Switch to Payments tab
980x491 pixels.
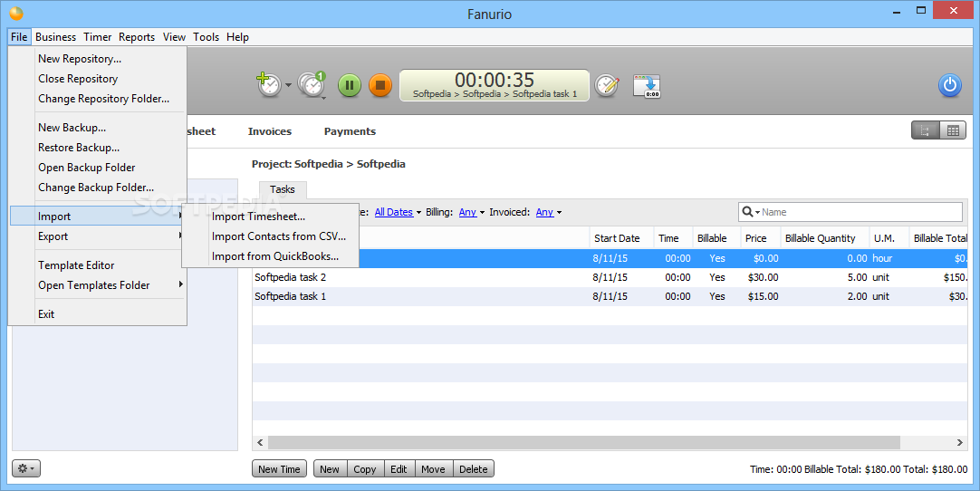pos(350,131)
